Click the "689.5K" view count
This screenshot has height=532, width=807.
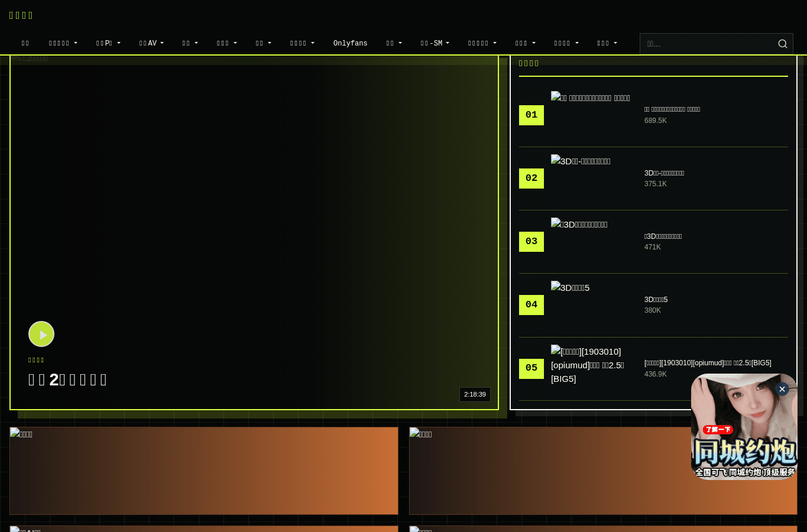click(x=656, y=121)
